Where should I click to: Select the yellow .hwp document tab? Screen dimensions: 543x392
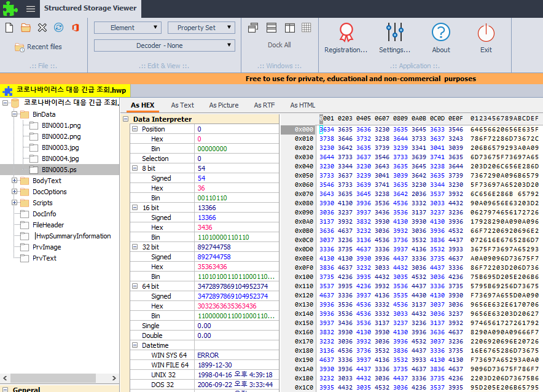[65, 90]
